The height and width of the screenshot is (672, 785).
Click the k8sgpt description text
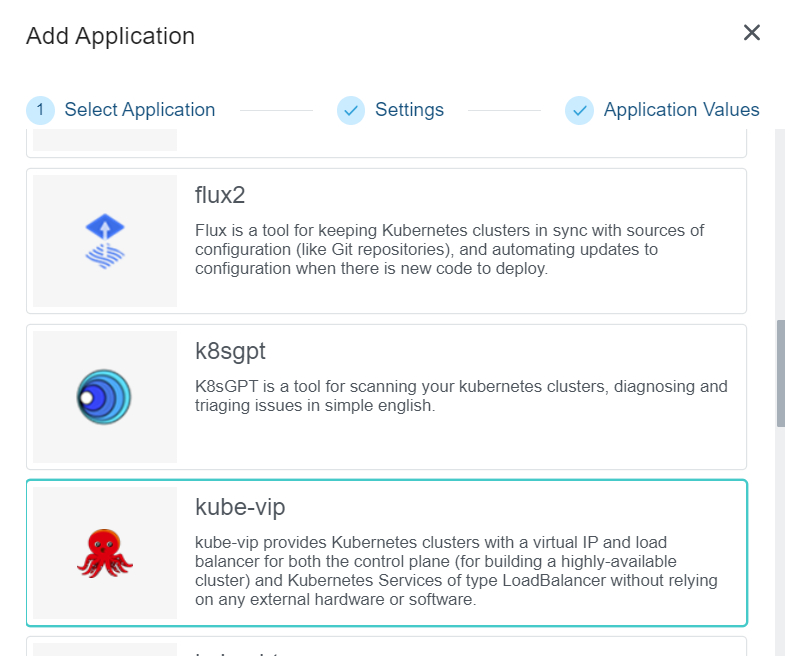[x=461, y=396]
